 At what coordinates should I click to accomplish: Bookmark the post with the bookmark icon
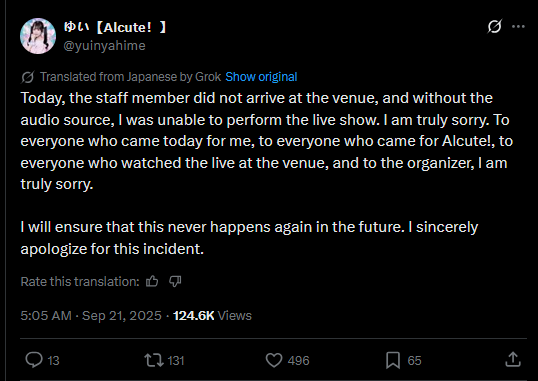[393, 360]
